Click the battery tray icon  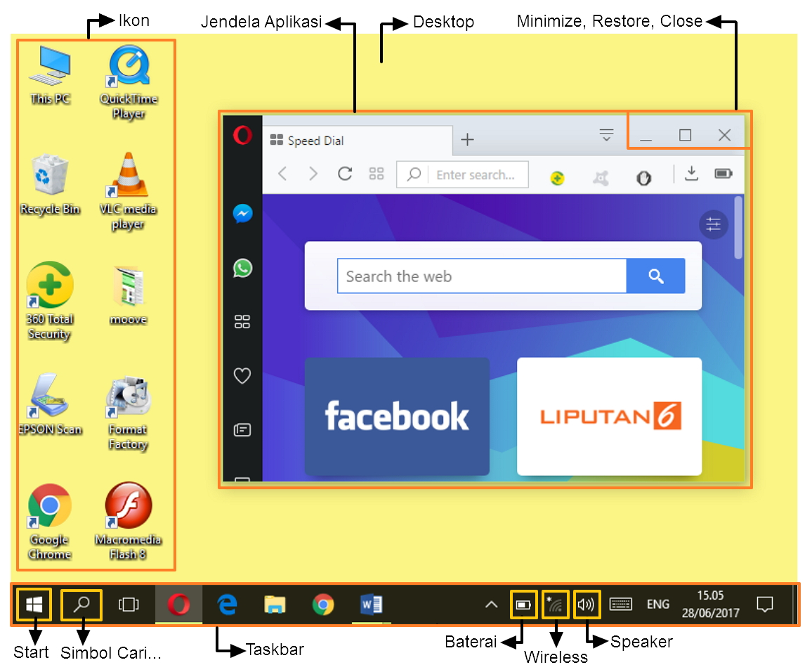[x=523, y=605]
